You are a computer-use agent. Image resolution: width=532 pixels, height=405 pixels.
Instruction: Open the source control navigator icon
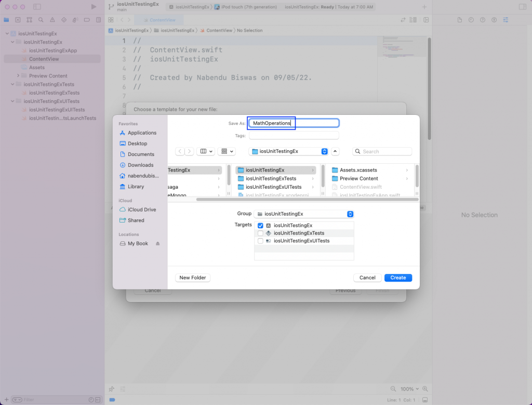pos(18,20)
